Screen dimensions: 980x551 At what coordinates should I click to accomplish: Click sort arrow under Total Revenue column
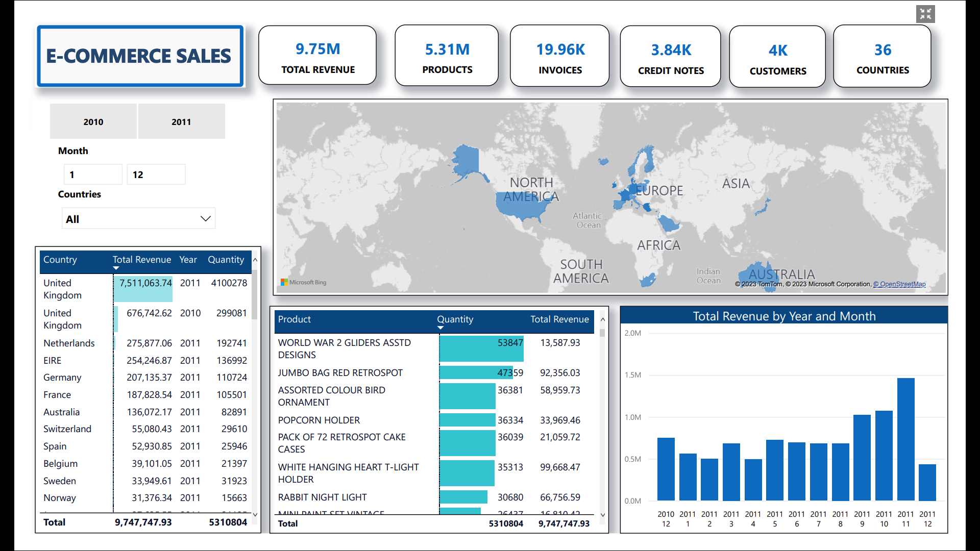click(x=116, y=268)
